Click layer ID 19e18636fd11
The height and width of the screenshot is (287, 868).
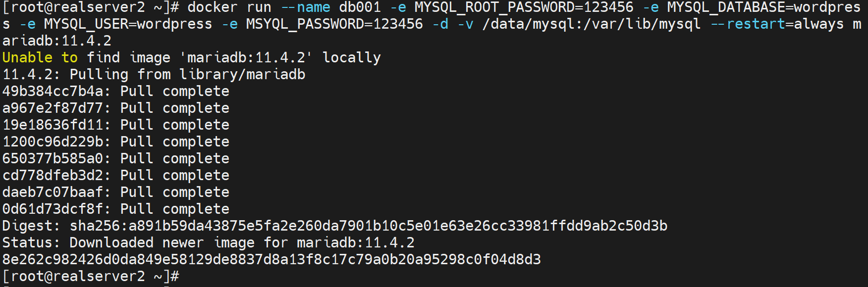[53, 125]
